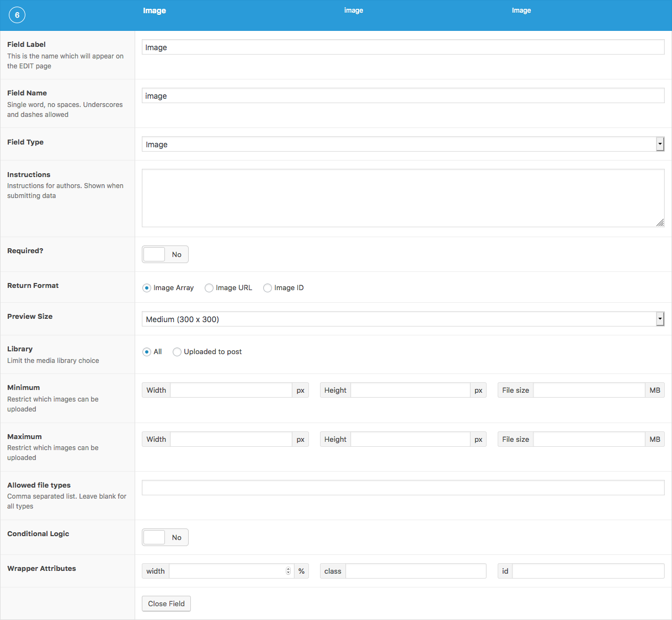Click the Field Label input

(x=403, y=47)
